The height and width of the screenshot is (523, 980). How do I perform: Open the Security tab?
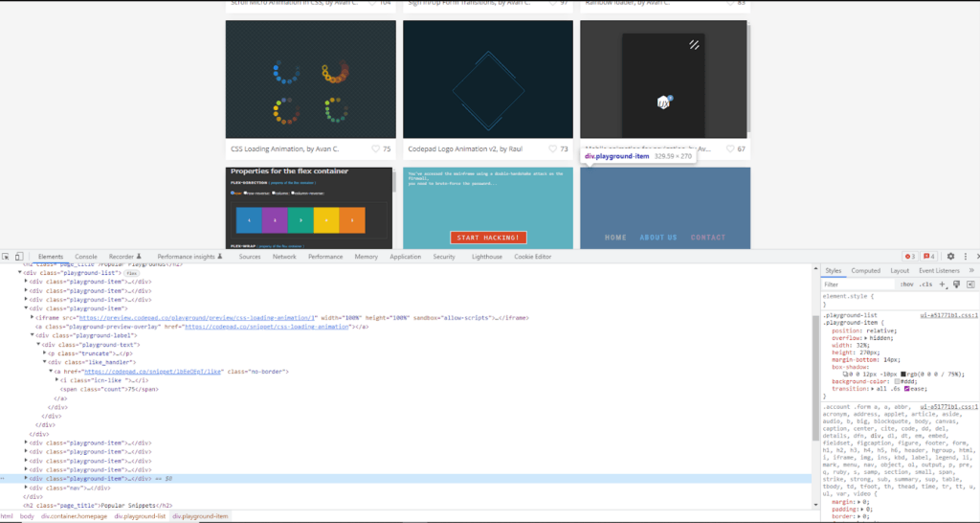444,257
